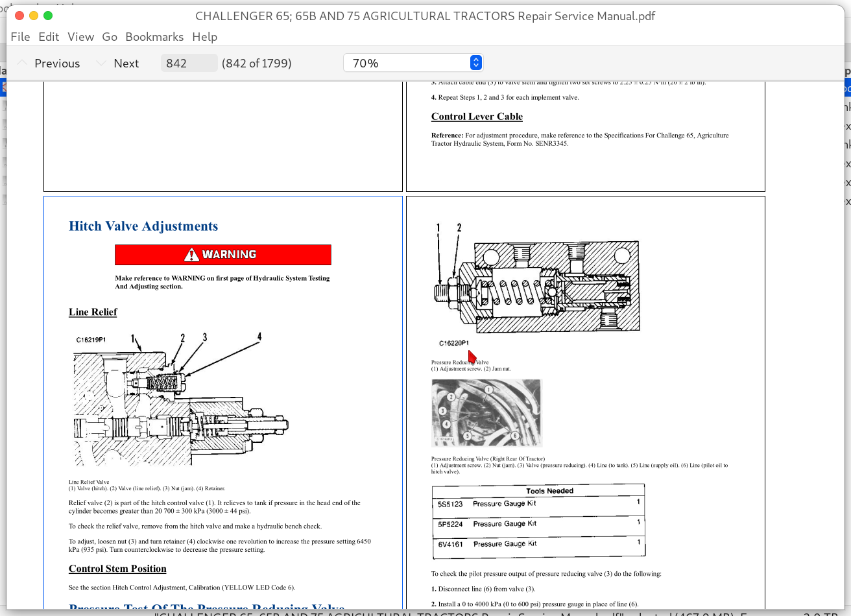Open the Edit menu

pos(49,37)
